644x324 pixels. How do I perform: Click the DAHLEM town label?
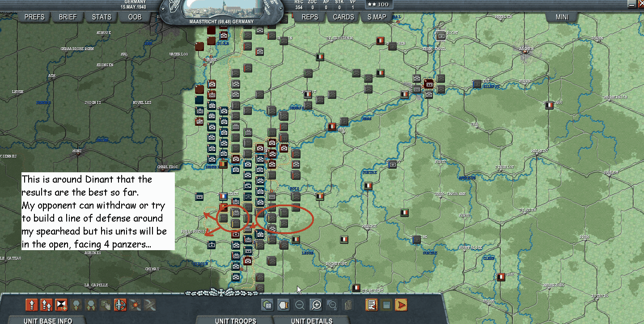611,172
